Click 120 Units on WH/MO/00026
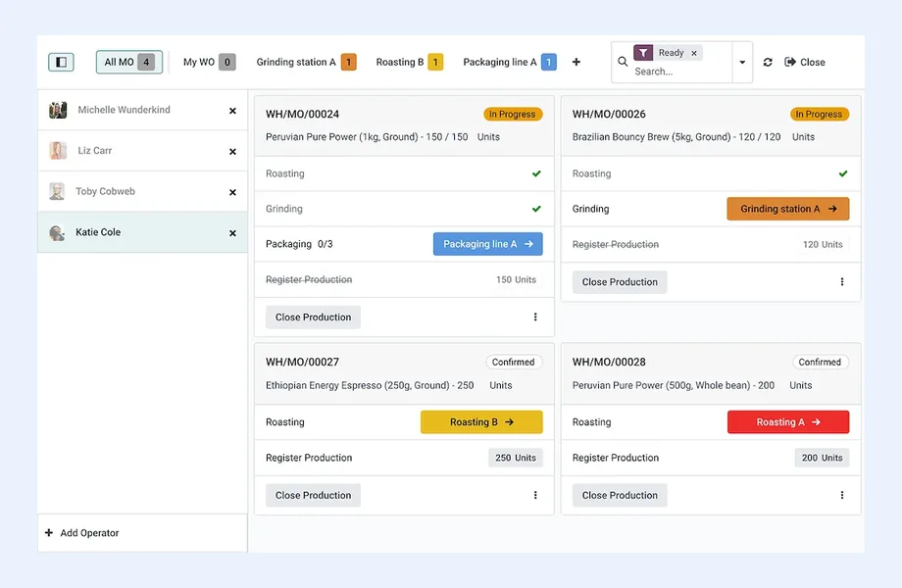This screenshot has height=588, width=902. pyautogui.click(x=823, y=245)
